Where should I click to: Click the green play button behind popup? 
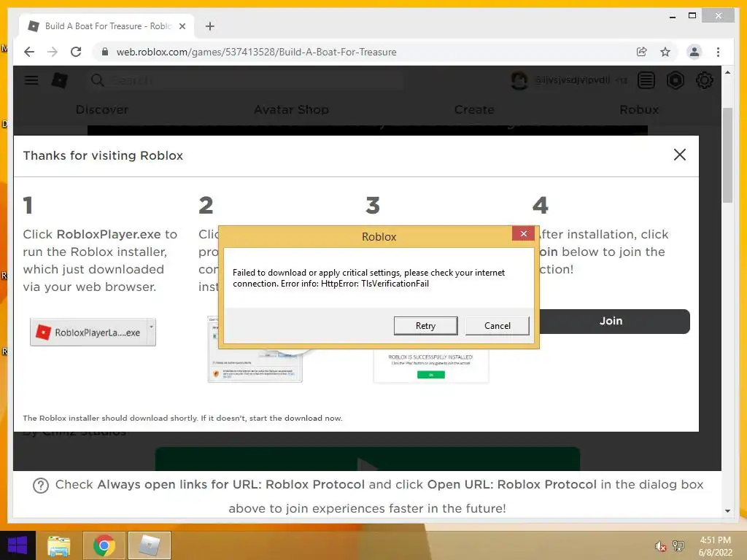(368, 459)
